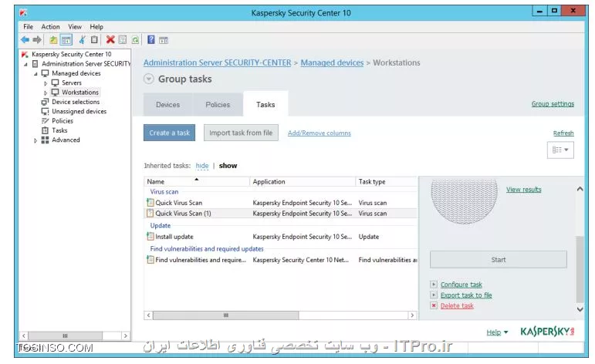Open the Help dropdown at bottom
This screenshot has height=364, width=595.
(497, 332)
